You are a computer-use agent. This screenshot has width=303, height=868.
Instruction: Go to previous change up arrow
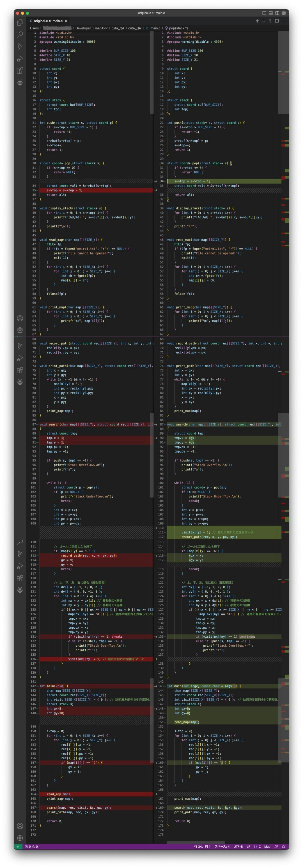[x=257, y=21]
